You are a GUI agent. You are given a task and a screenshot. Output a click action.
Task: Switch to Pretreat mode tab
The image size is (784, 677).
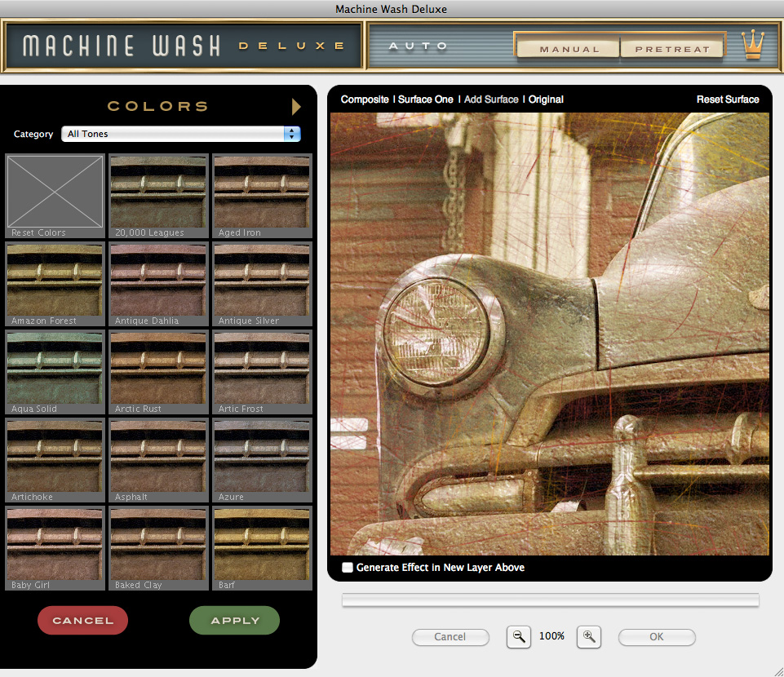coord(671,49)
